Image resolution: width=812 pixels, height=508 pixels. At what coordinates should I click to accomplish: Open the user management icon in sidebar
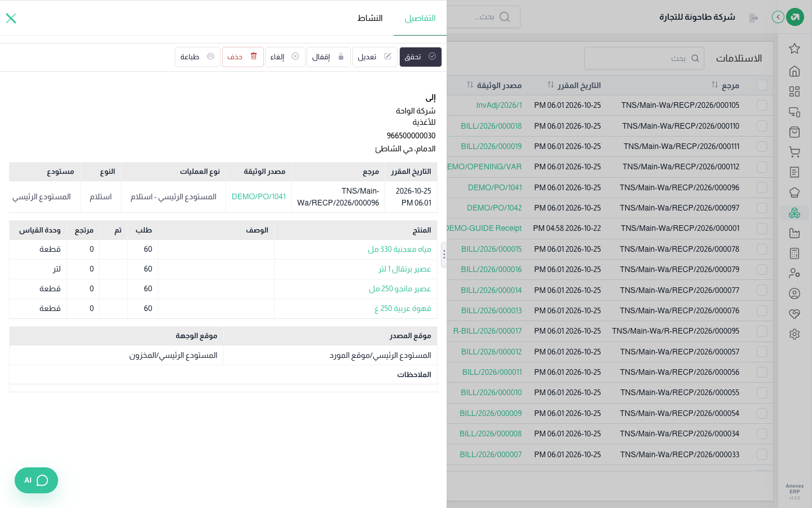click(x=795, y=273)
